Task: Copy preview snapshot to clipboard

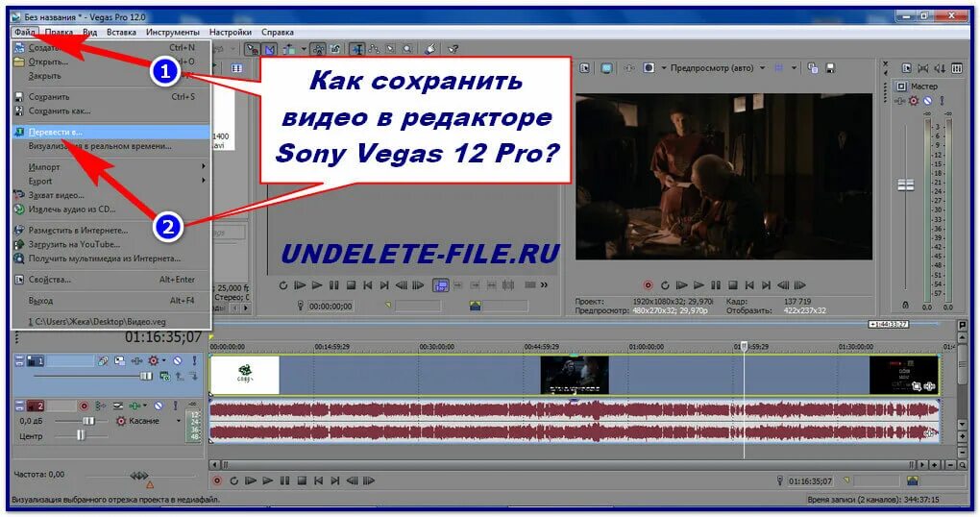Action: point(813,67)
